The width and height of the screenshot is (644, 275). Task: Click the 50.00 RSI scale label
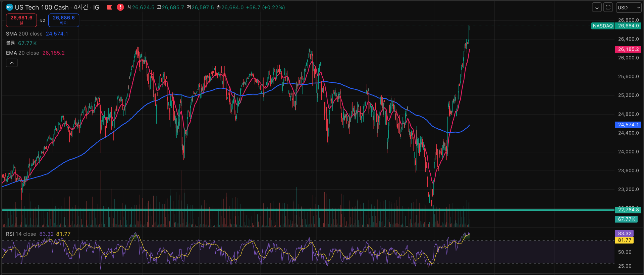tap(625, 252)
